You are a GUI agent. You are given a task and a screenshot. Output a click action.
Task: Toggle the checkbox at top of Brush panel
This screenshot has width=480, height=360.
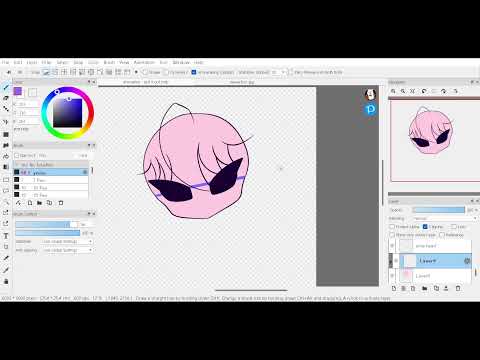click(x=17, y=155)
